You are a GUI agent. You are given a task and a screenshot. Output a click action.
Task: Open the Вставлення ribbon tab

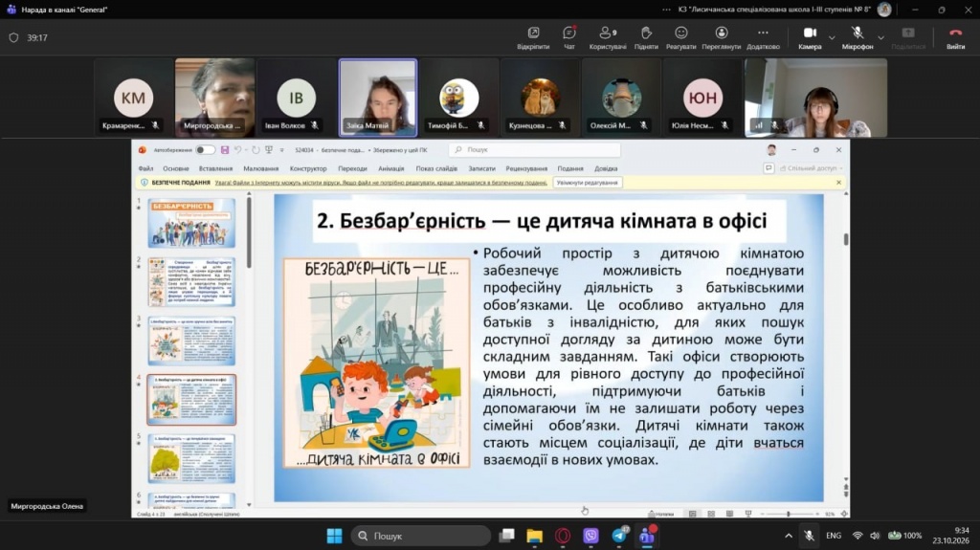click(215, 168)
